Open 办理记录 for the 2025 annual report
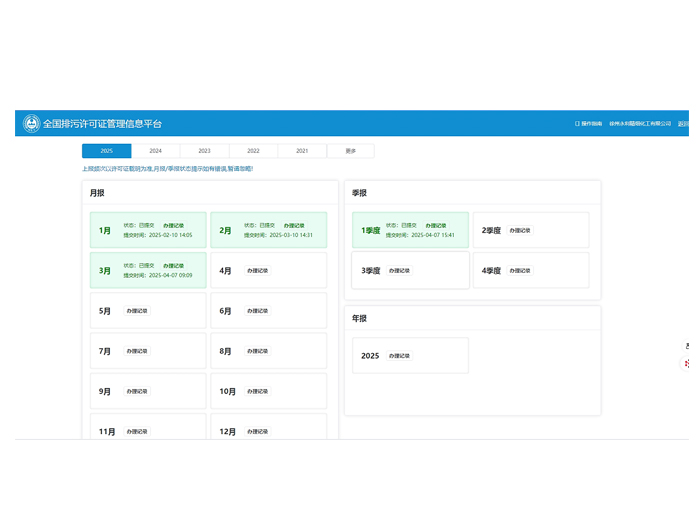700x525 pixels. tap(399, 356)
